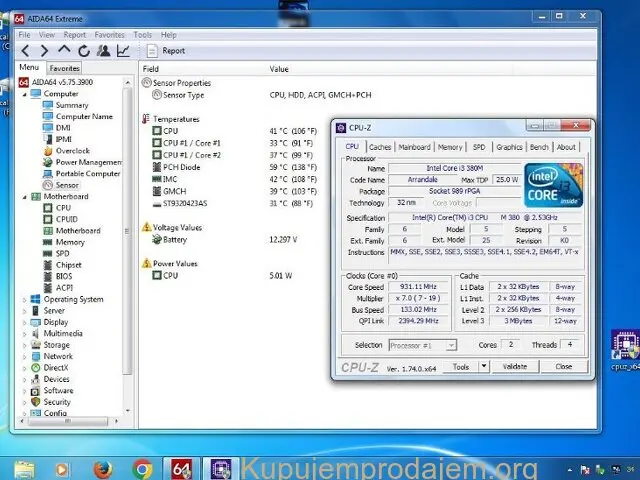The image size is (640, 480).
Task: Open the graph chart toolbar icon
Action: pyautogui.click(x=123, y=50)
